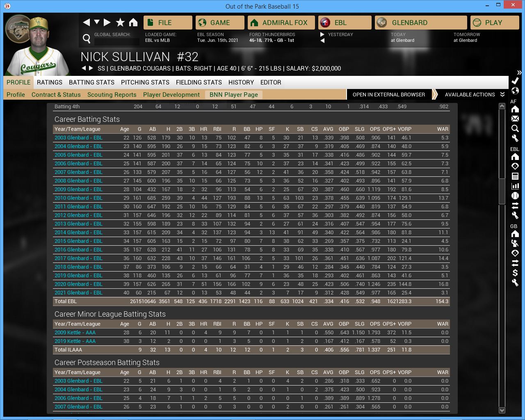Viewport: 525px width, 420px height.
Task: Open the Glenbard team menu
Action: [x=421, y=23]
